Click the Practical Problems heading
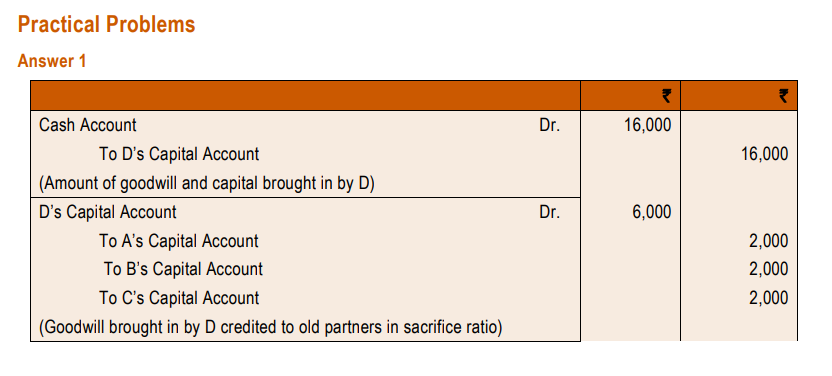Screen dimensions: 832x376 [106, 24]
